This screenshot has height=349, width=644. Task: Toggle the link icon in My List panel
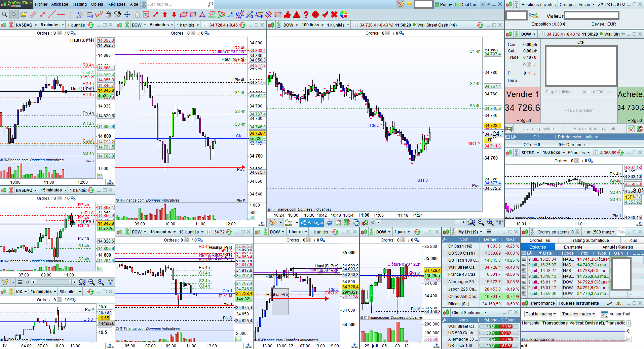[454, 232]
